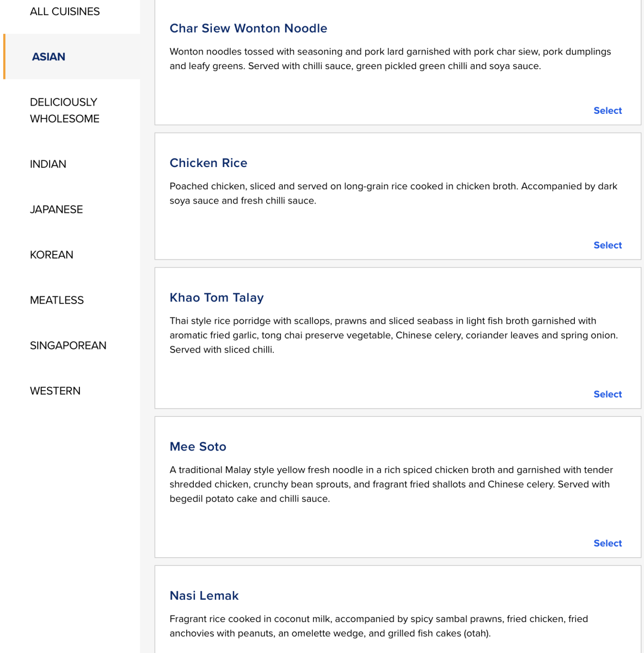Select the Asian cuisine tab
Image resolution: width=644 pixels, height=653 pixels.
point(48,57)
